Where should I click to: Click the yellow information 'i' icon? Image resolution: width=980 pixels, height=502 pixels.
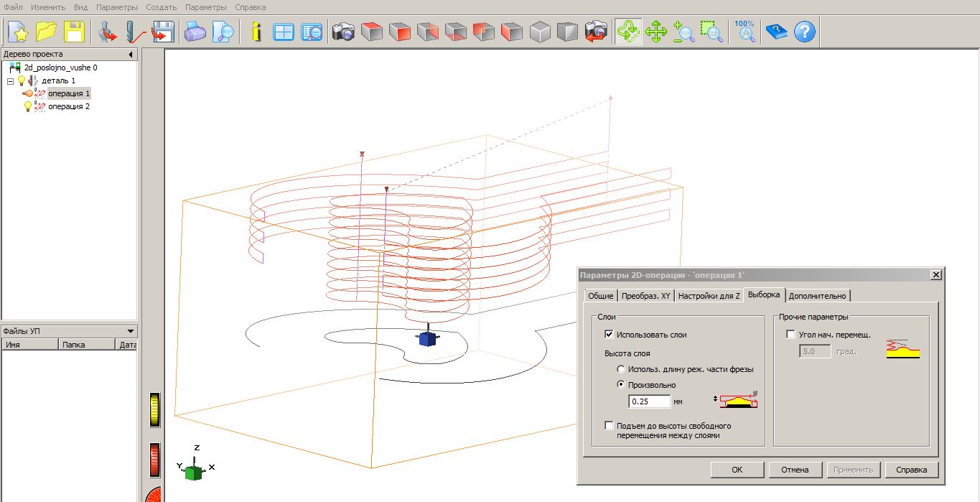point(256,32)
